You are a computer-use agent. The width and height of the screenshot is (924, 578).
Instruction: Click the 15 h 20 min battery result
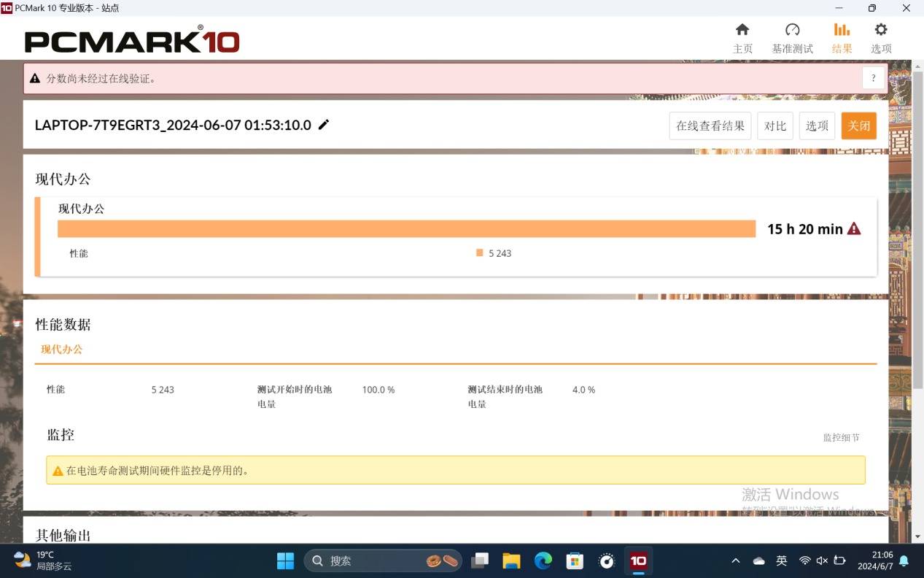coord(804,229)
